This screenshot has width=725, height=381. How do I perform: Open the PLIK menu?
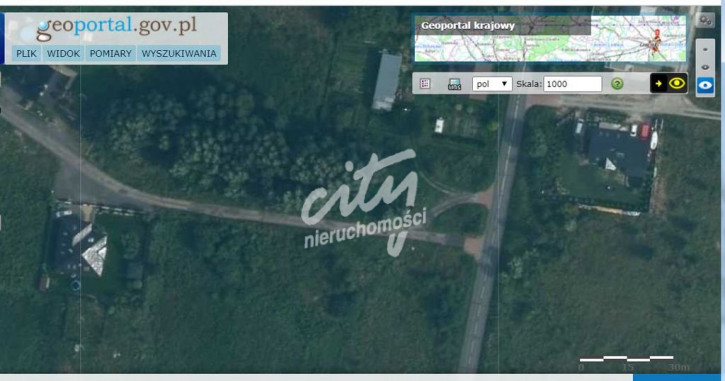26,54
